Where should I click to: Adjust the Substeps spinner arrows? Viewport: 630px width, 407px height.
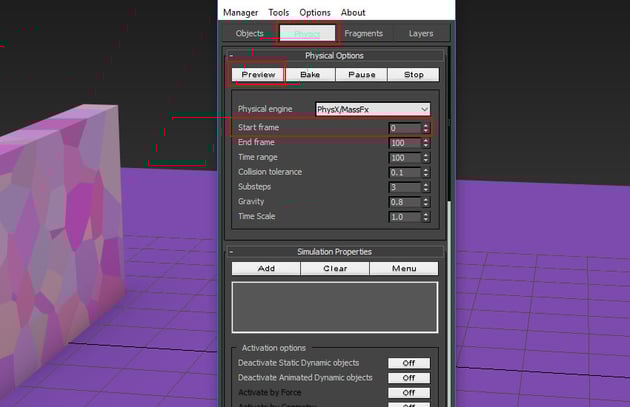[x=425, y=187]
